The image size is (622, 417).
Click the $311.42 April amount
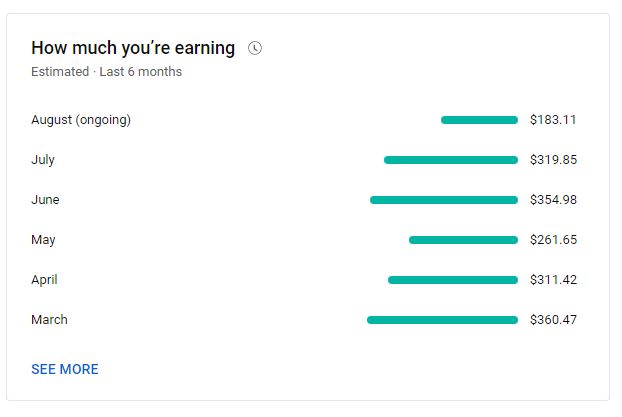(x=553, y=280)
